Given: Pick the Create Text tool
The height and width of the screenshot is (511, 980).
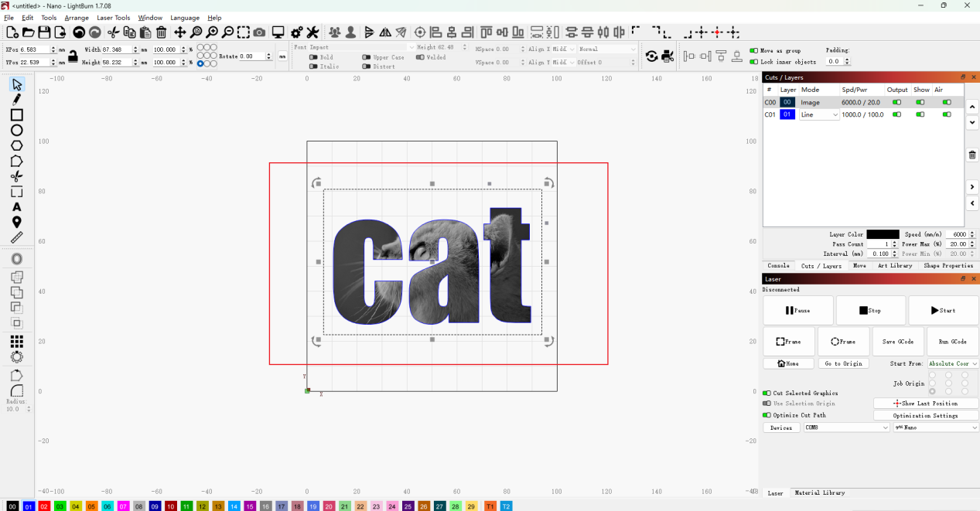Looking at the screenshot, I should click(16, 207).
